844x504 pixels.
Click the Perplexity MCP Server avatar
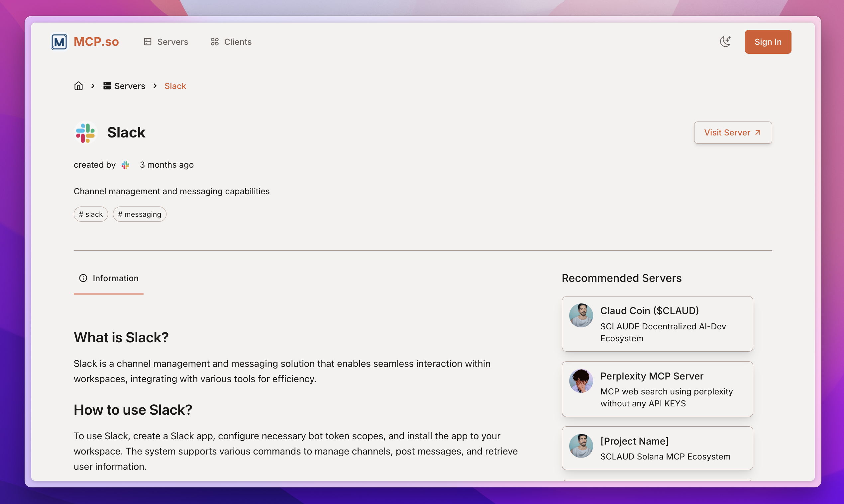581,381
